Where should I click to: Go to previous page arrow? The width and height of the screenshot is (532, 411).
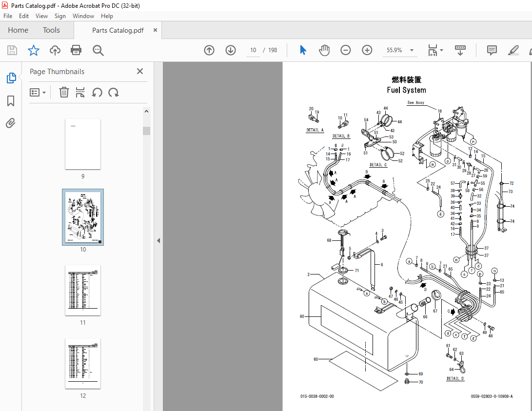pos(209,50)
